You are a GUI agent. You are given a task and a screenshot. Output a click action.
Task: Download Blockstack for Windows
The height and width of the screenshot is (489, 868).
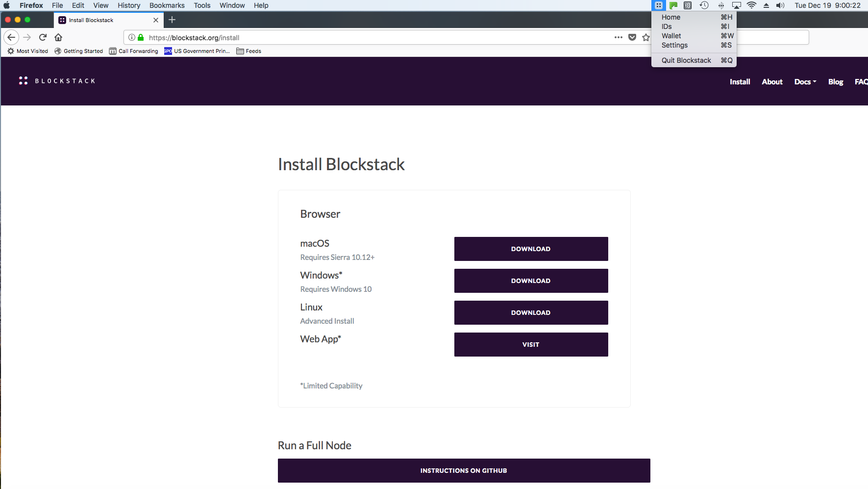coord(531,281)
